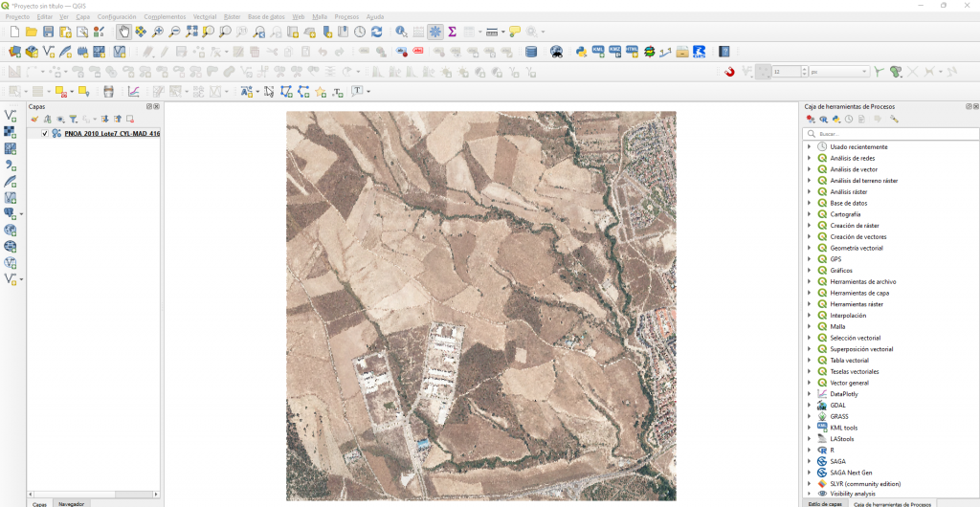Click the Add Raster Layer icon in sidebar
Screen dimensions: 980x507
(11, 132)
